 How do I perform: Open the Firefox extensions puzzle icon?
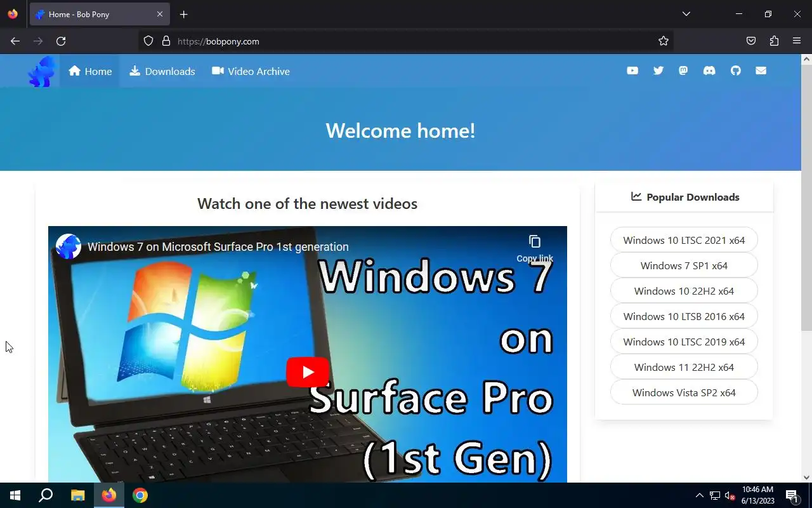(774, 41)
